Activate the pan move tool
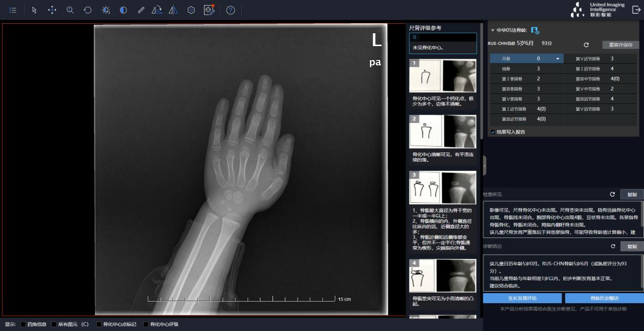The height and width of the screenshot is (331, 644). pos(52,10)
